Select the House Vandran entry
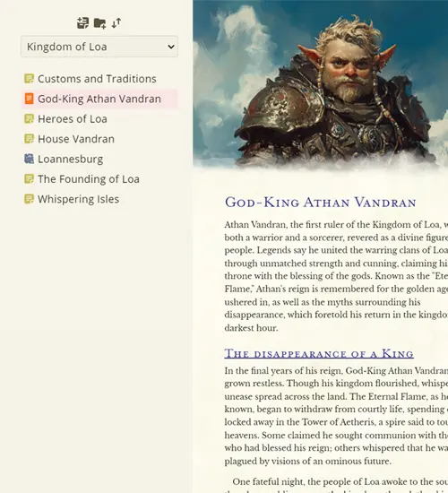Viewport: 448px width, 493px height. point(76,139)
